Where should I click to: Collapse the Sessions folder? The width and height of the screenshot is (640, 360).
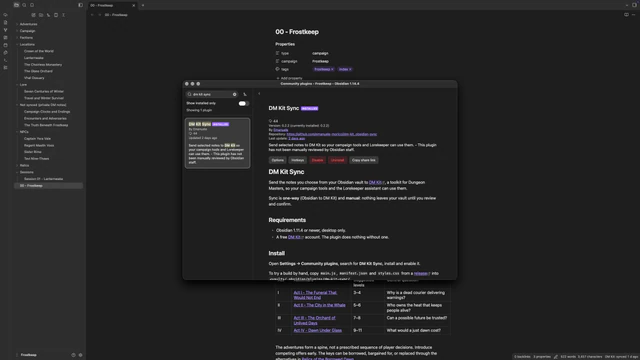(27, 172)
